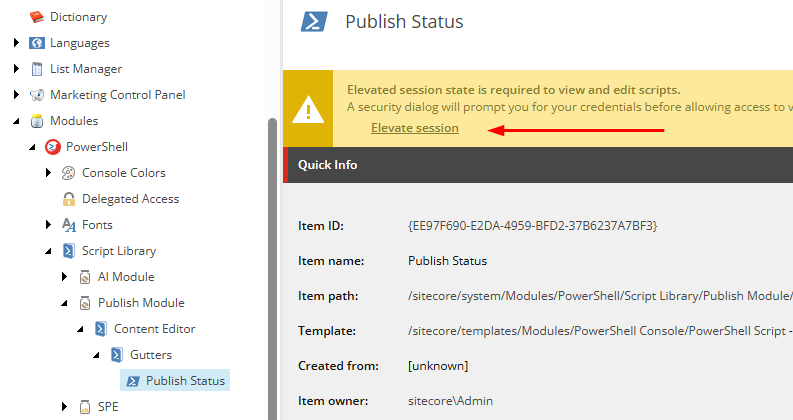
Task: Collapse the Publish Module node
Action: 64,303
